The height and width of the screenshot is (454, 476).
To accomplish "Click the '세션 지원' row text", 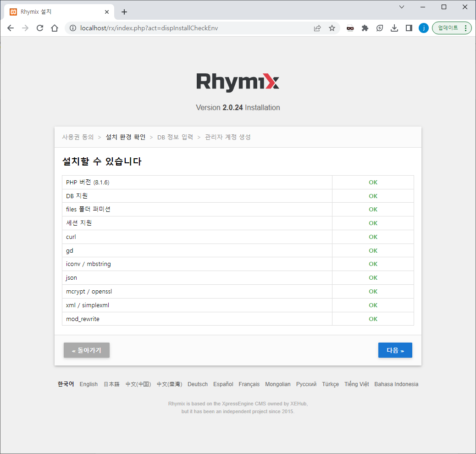I will pyautogui.click(x=79, y=223).
